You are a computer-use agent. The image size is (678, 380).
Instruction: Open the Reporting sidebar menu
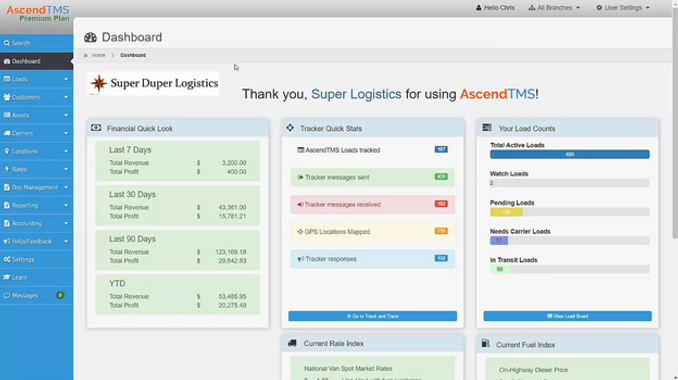(x=36, y=205)
